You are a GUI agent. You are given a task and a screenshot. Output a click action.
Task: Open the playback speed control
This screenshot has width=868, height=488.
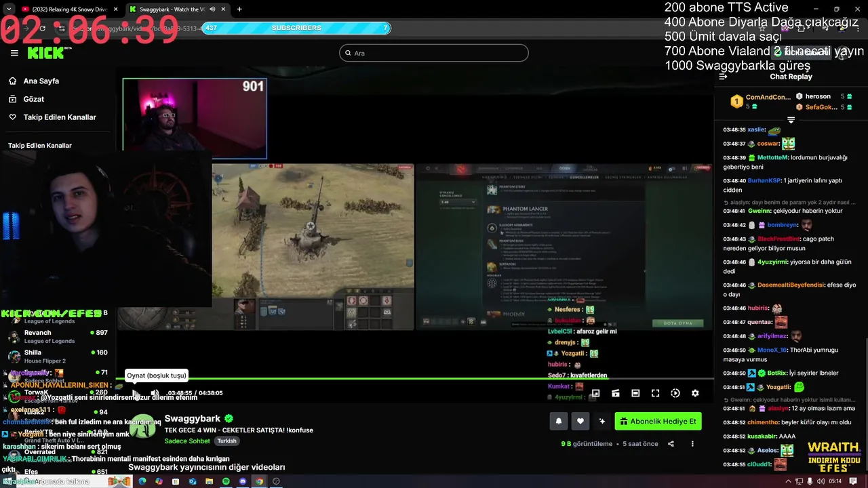pos(675,393)
